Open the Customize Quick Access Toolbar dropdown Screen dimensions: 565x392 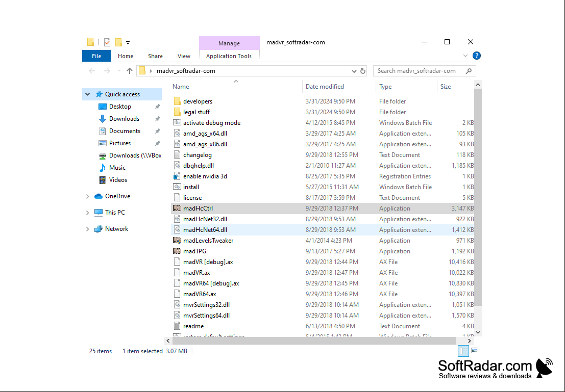coord(128,42)
